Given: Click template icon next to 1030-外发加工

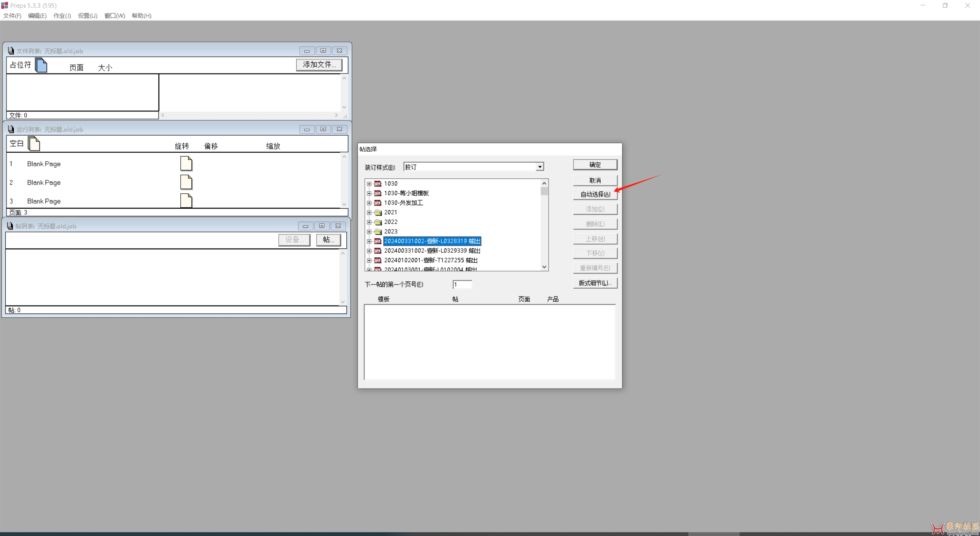Looking at the screenshot, I should (x=378, y=203).
